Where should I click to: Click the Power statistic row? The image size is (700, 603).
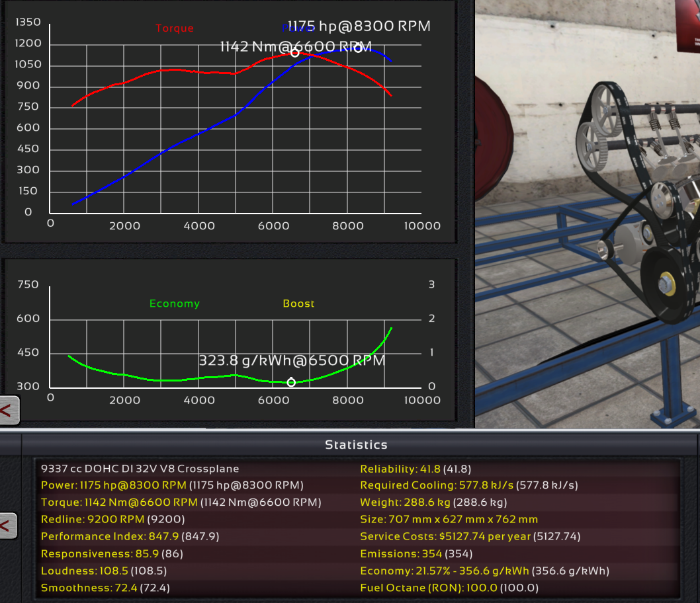tap(172, 485)
